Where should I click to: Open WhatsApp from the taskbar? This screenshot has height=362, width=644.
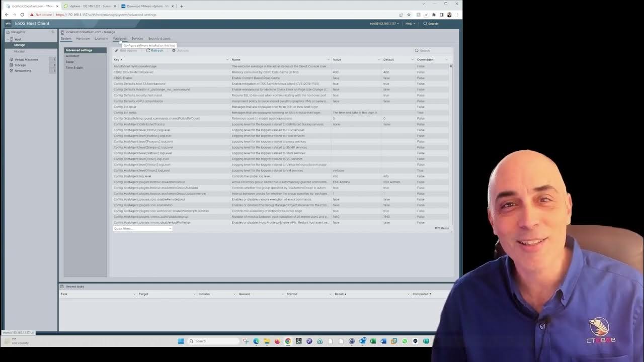pyautogui.click(x=405, y=341)
